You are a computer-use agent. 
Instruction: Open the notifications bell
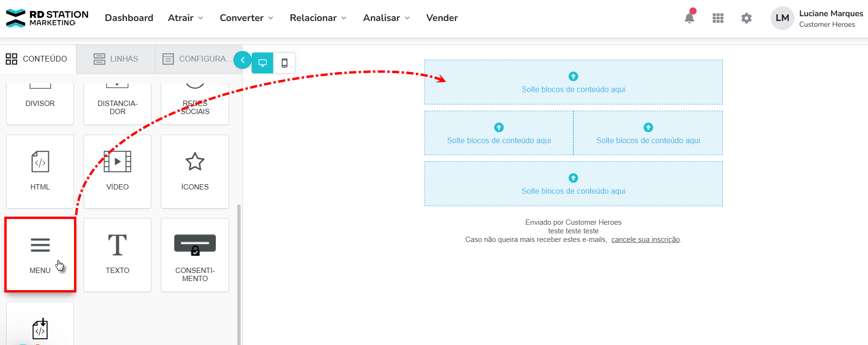point(689,18)
